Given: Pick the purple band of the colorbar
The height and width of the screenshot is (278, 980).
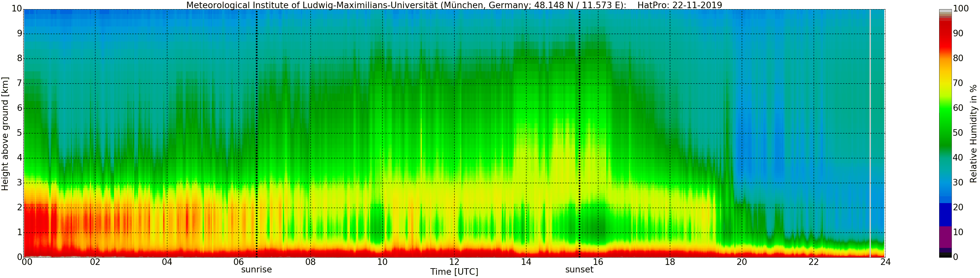Looking at the screenshot, I should [945, 237].
